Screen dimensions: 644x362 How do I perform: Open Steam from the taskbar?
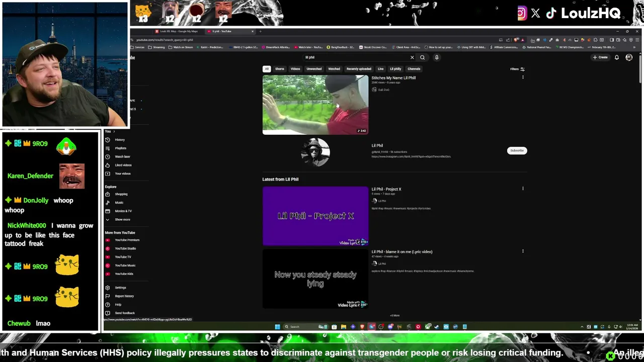[x=437, y=327]
